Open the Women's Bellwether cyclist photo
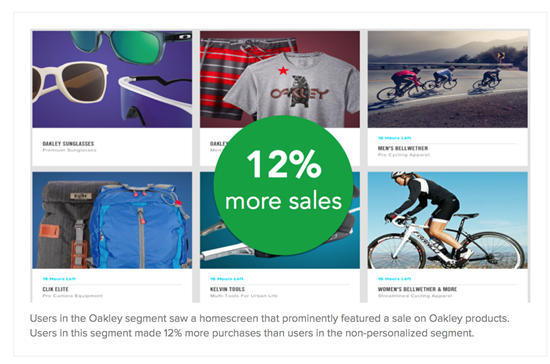Image resolution: width=550 pixels, height=364 pixels. tap(448, 220)
